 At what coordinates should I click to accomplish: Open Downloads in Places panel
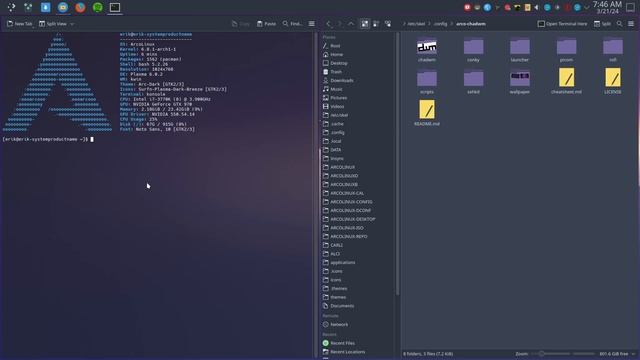pos(358,80)
